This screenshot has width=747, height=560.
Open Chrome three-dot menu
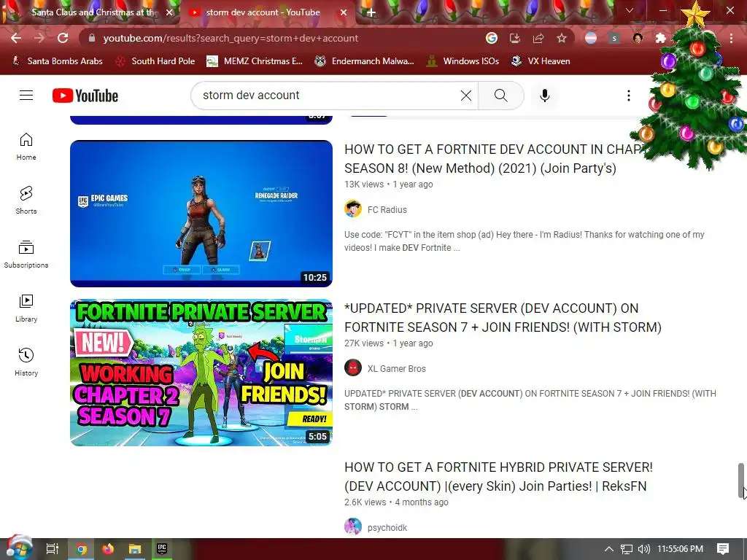point(731,38)
